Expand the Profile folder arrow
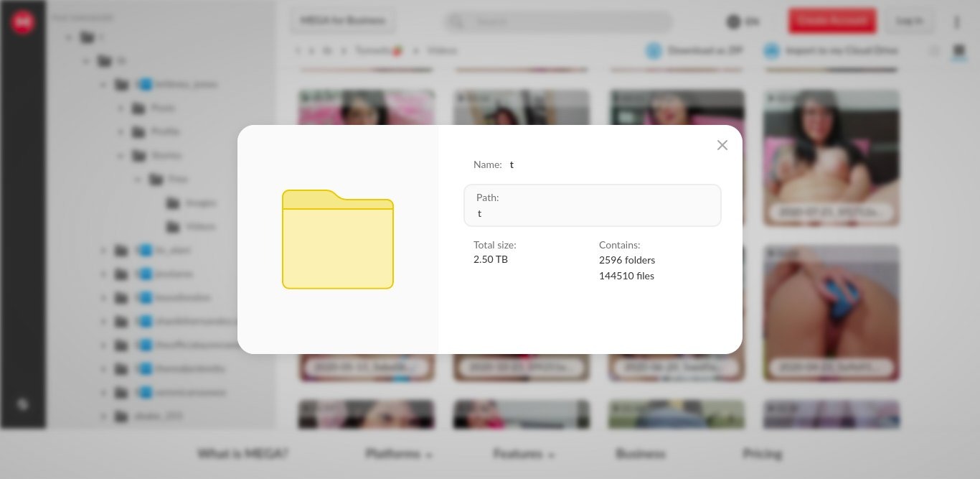Image resolution: width=980 pixels, height=479 pixels. tap(121, 131)
